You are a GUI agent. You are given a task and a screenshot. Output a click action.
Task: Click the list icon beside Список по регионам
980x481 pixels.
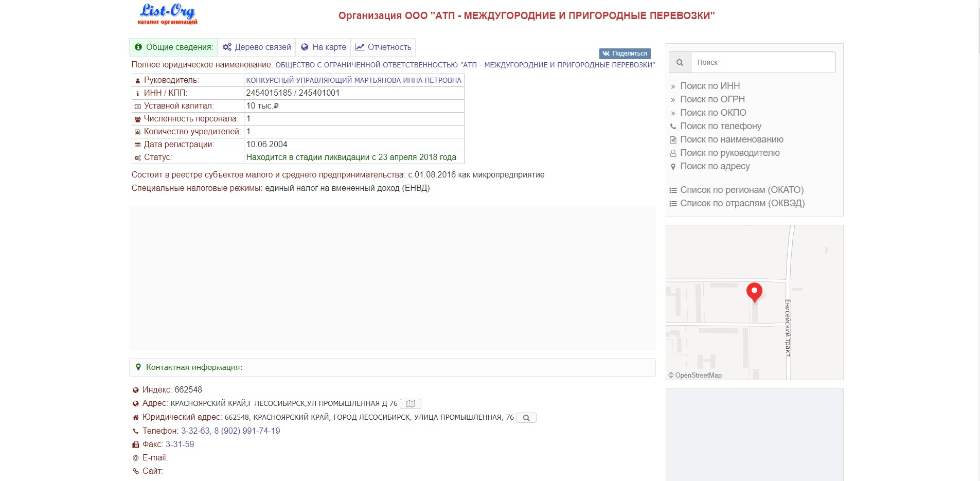[x=673, y=190]
